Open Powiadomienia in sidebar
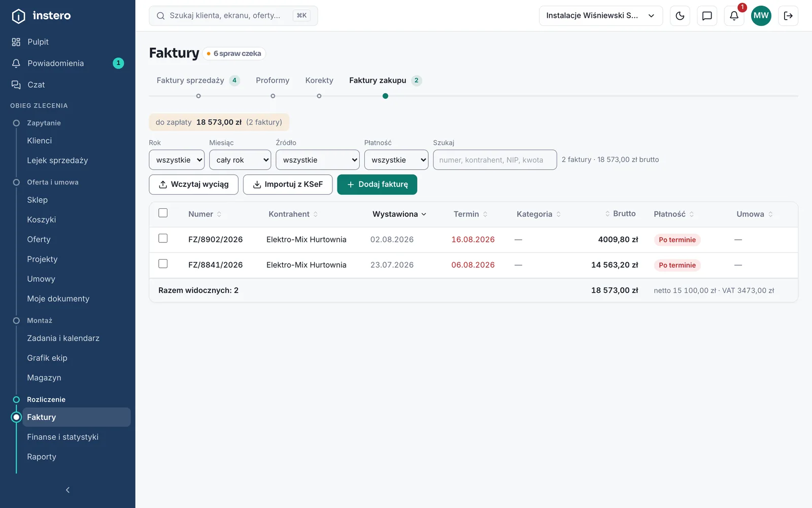This screenshot has width=812, height=508. click(67, 63)
